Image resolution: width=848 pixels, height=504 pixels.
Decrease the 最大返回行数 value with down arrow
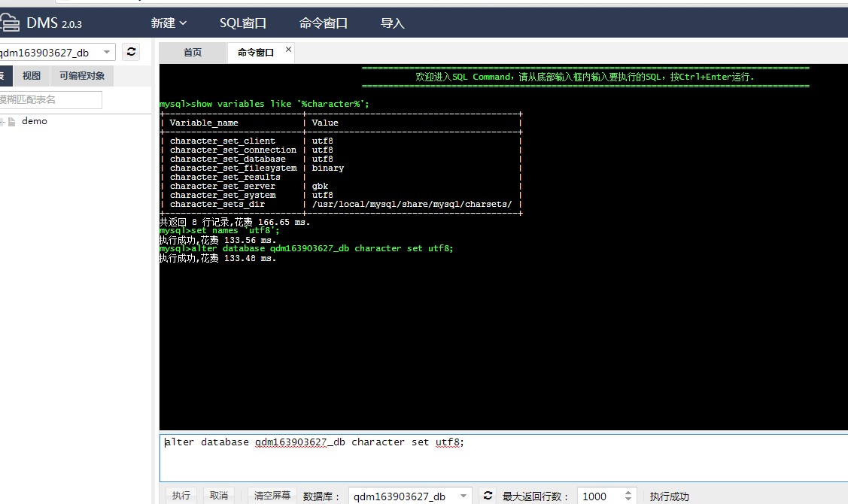tap(628, 499)
